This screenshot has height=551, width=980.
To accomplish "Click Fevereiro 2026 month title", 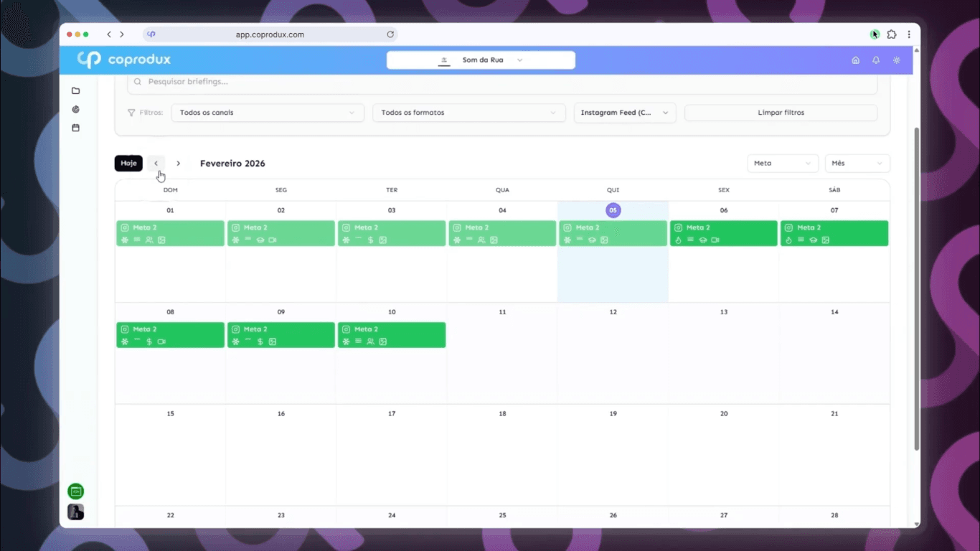I will [232, 164].
